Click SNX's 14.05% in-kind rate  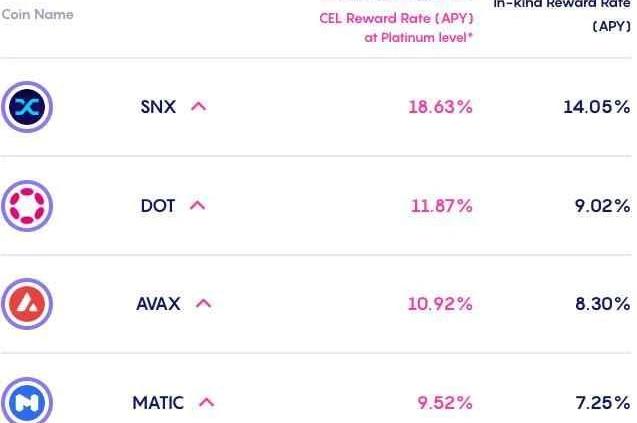coord(596,107)
